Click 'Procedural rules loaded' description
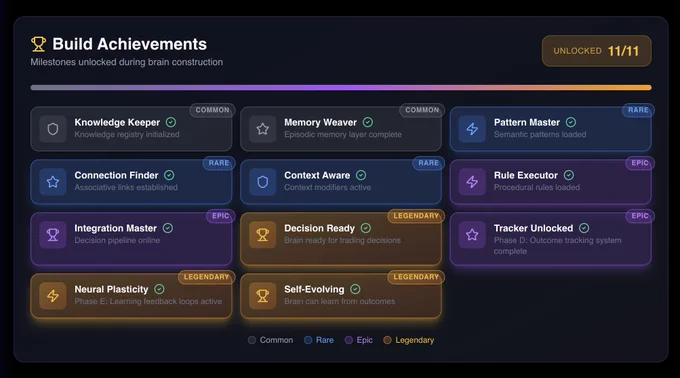 coord(537,187)
